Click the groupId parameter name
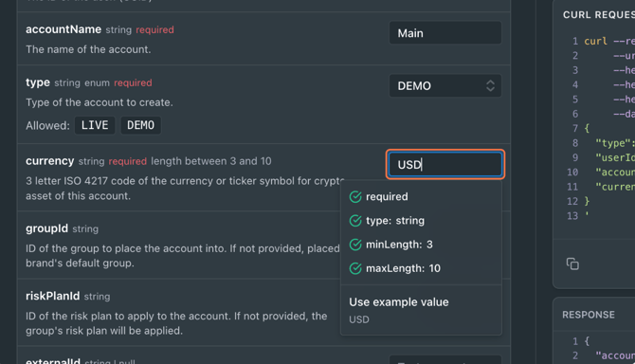 (47, 228)
